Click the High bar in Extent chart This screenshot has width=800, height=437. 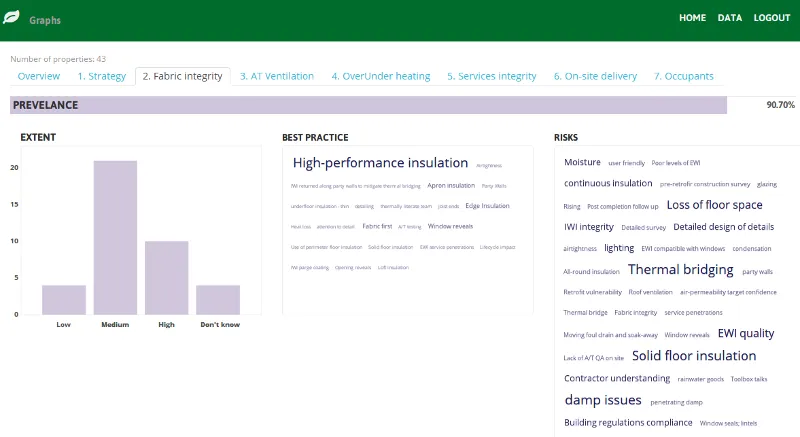coord(166,278)
